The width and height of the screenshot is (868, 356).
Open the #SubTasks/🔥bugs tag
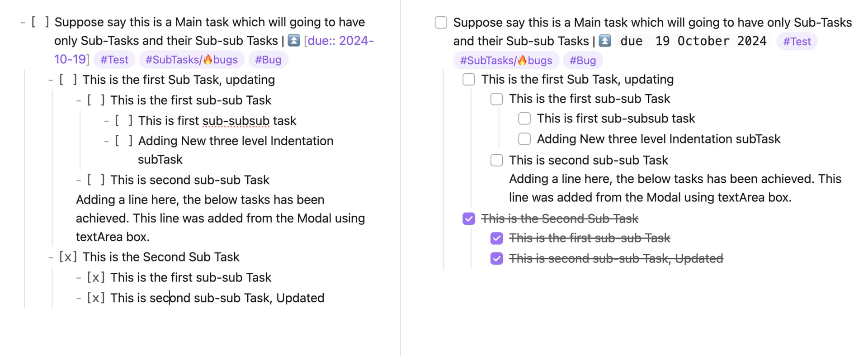(x=505, y=60)
